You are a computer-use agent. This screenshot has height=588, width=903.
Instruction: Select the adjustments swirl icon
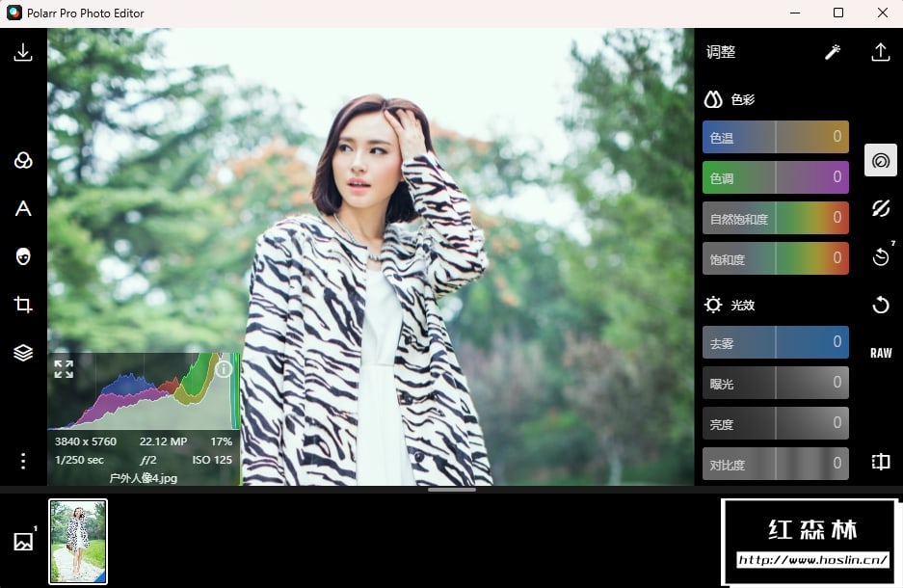tap(881, 160)
